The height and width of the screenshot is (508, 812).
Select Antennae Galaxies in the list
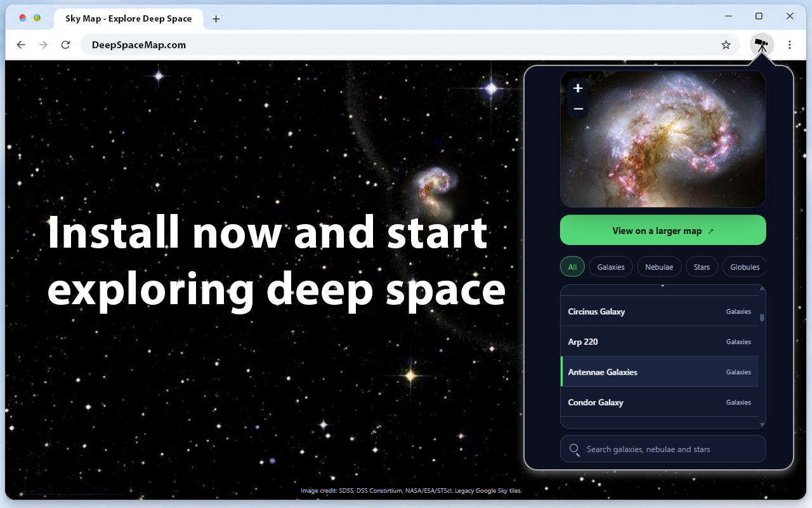[x=659, y=372]
